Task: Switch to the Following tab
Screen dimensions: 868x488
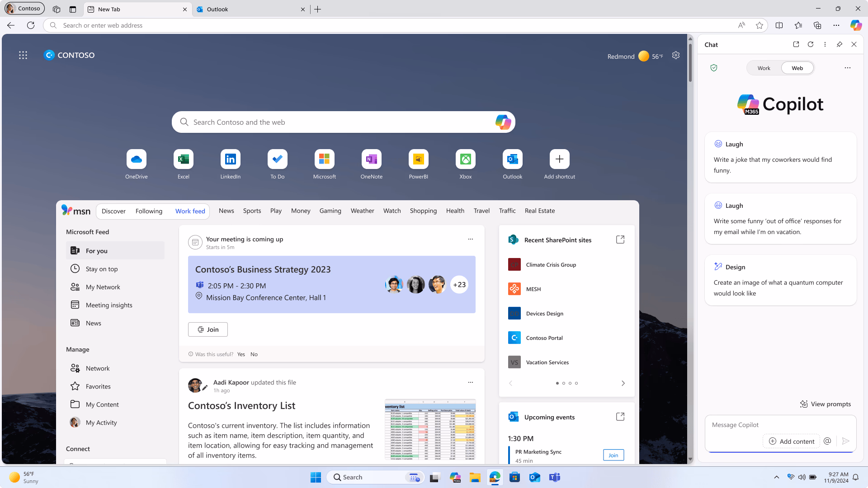Action: (149, 211)
